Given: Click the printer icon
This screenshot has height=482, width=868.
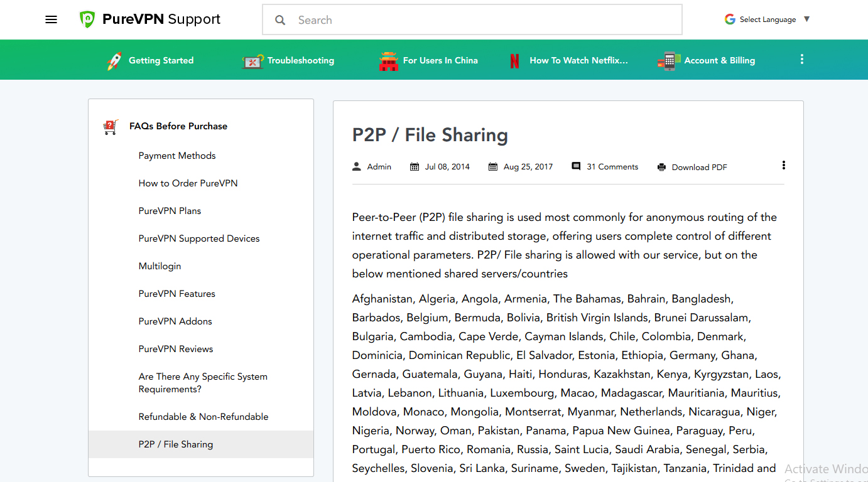Looking at the screenshot, I should (661, 167).
